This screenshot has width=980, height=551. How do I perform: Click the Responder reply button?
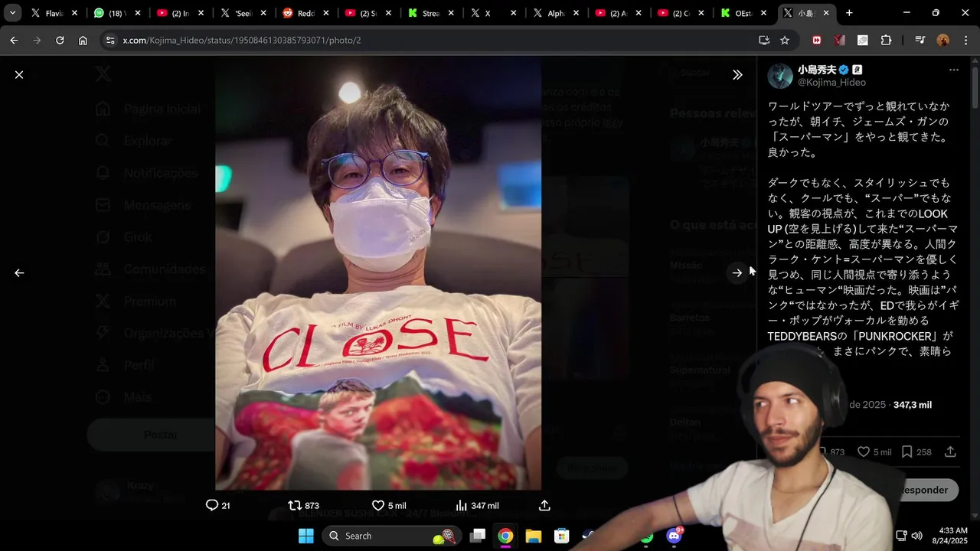point(924,490)
